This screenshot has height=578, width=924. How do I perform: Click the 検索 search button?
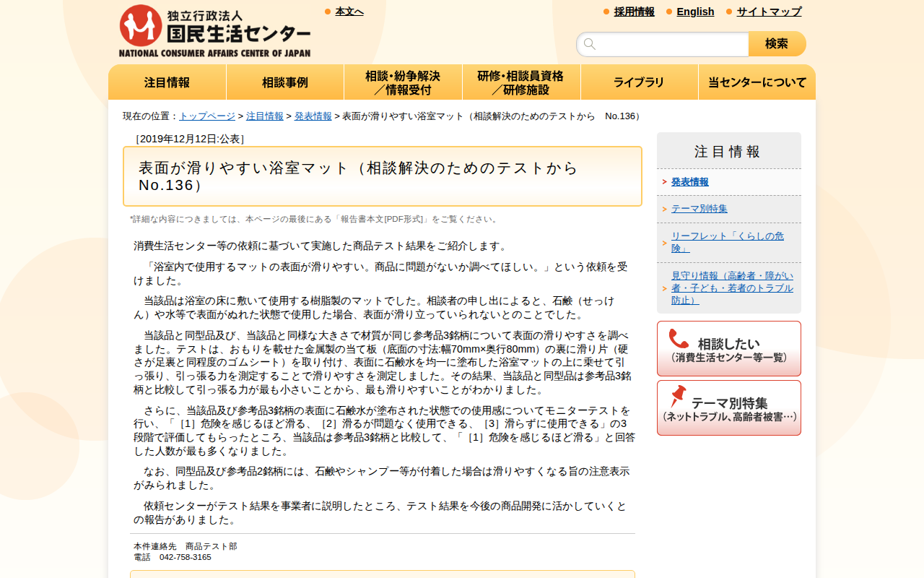click(777, 44)
